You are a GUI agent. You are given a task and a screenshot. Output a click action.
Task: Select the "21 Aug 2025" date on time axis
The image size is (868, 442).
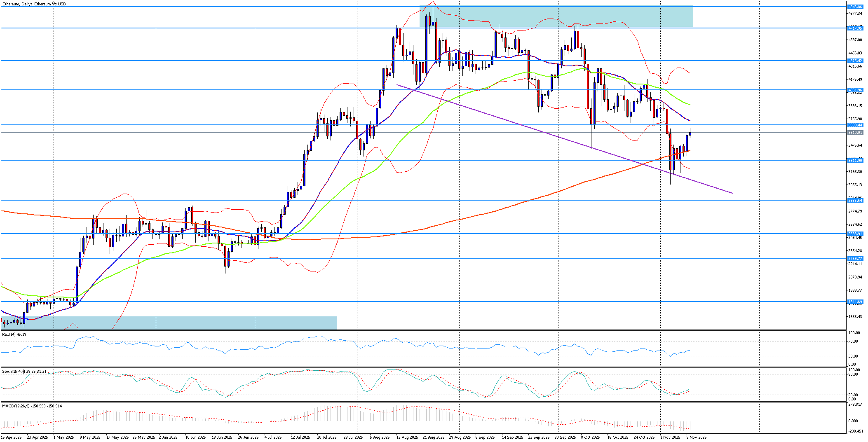pos(434,437)
